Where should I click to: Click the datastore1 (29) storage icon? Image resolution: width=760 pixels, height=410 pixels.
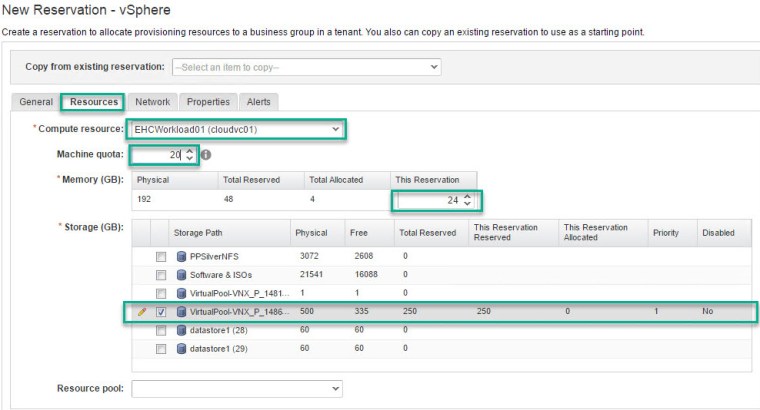[x=181, y=348]
